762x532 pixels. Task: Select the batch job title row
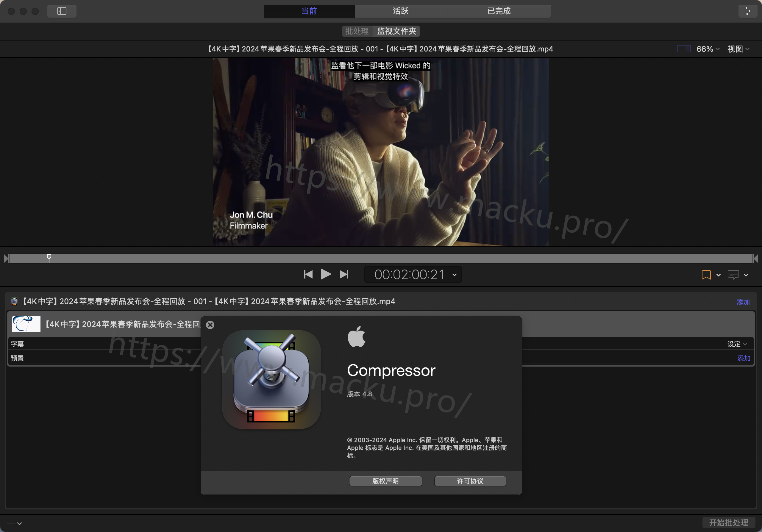click(x=380, y=301)
